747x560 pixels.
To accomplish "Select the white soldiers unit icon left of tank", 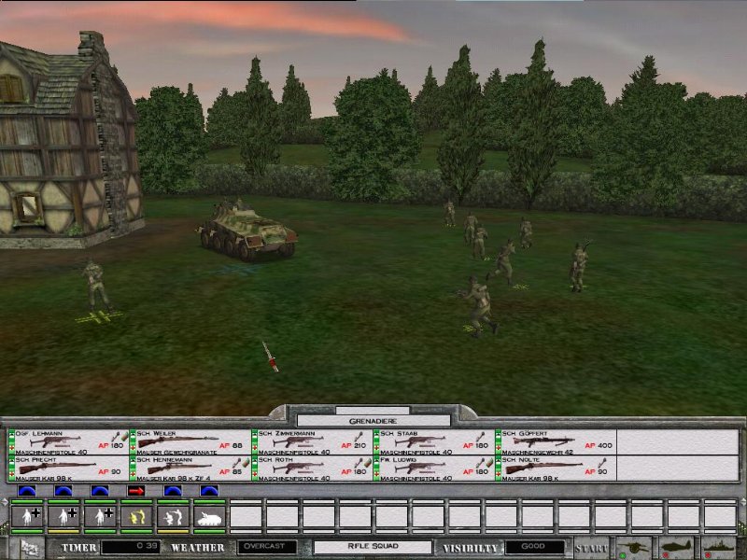I will [x=172, y=514].
